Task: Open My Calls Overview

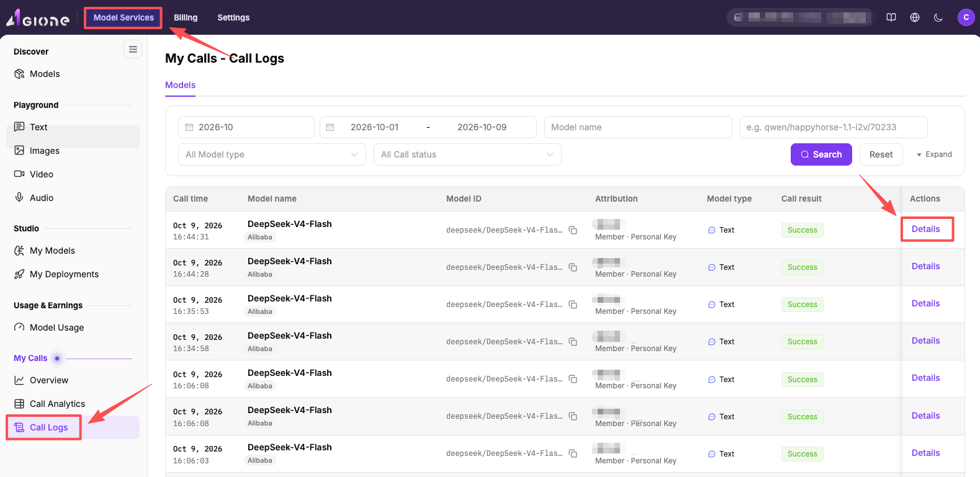Action: coord(73,380)
